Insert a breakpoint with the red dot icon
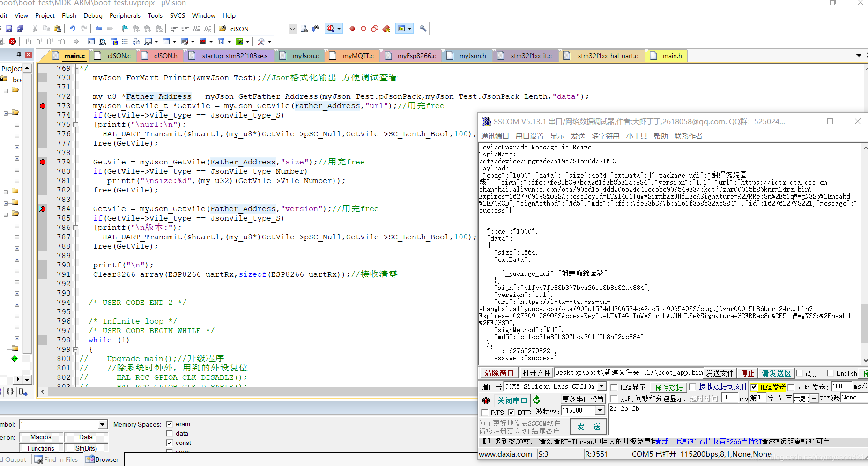The width and height of the screenshot is (868, 466). [x=352, y=29]
